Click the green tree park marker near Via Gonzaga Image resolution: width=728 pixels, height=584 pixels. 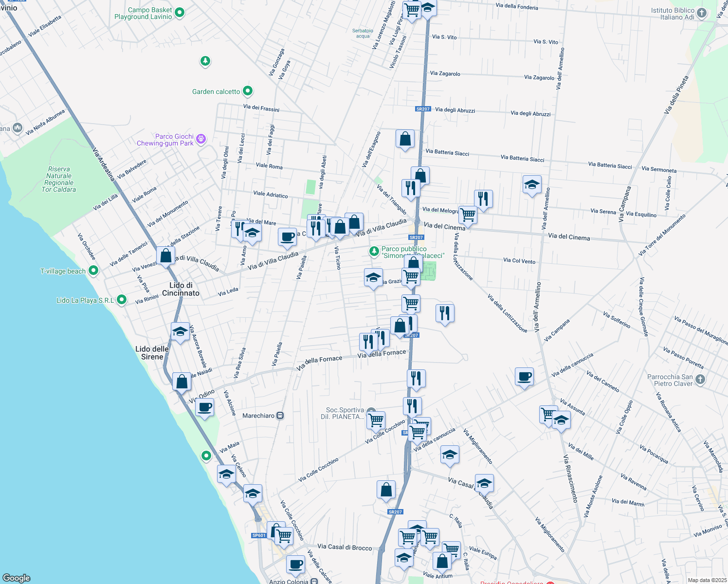coord(205,61)
